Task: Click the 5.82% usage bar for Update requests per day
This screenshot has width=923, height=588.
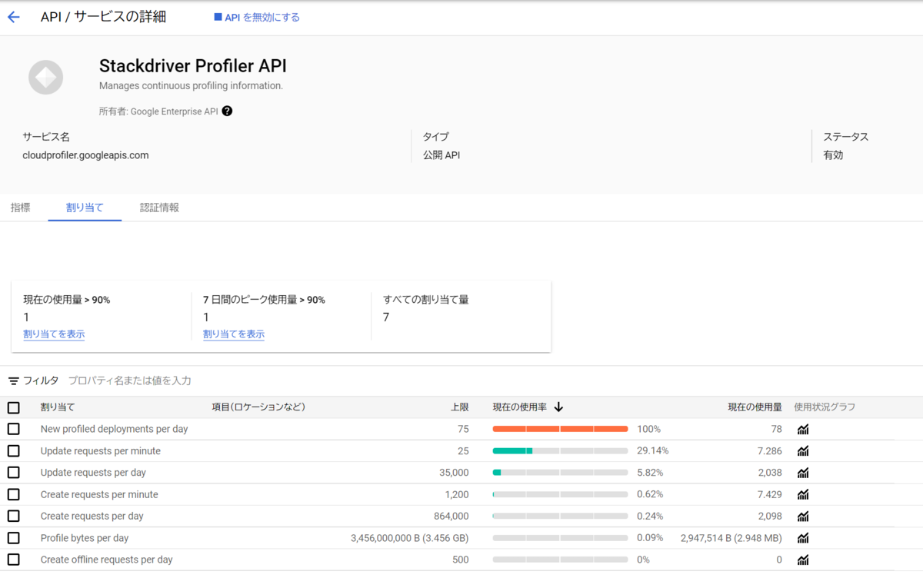Action: tap(560, 473)
